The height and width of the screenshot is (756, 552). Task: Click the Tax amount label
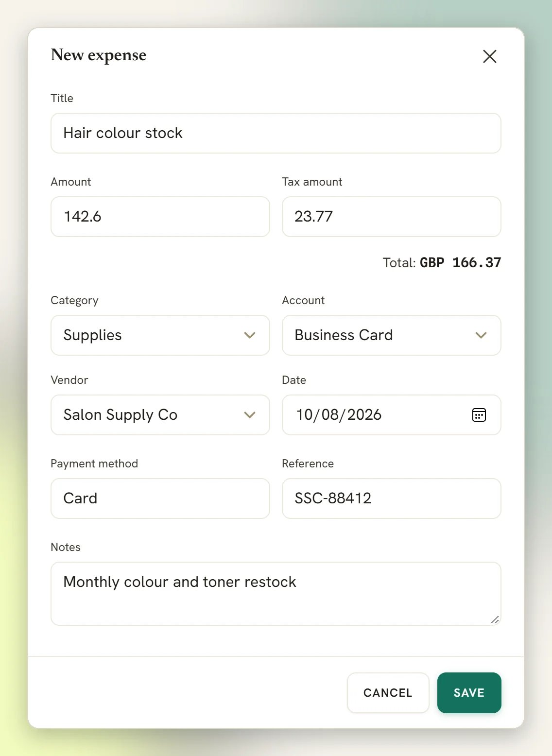[312, 182]
